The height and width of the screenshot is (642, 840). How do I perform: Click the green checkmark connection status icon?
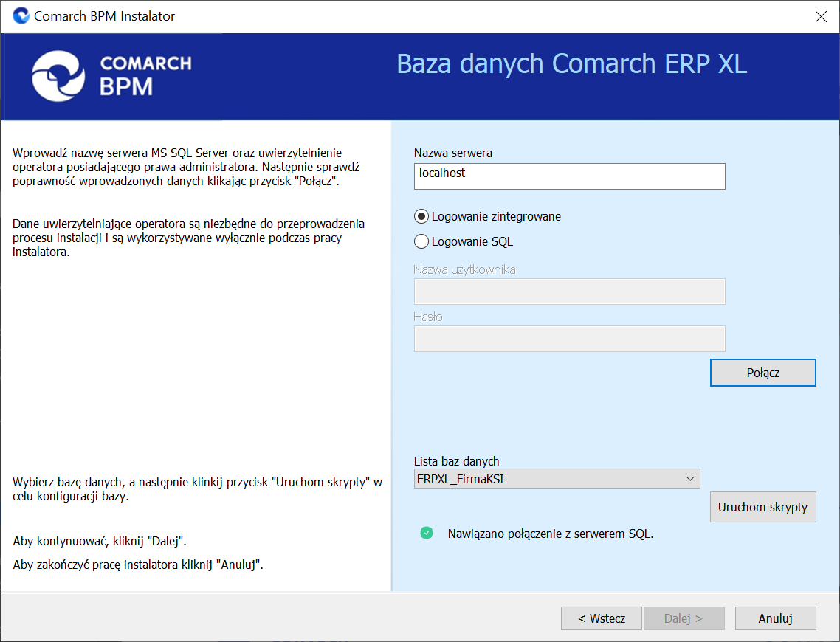pyautogui.click(x=426, y=534)
